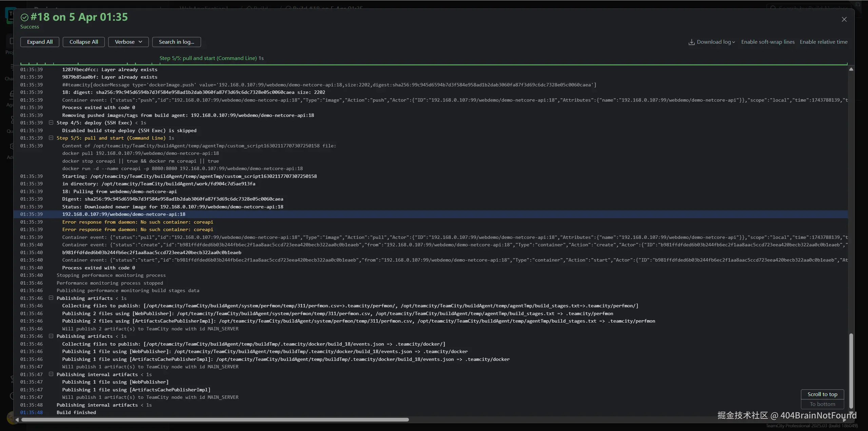
Task: Collapse Publishing internal artifacts block
Action: [51, 374]
